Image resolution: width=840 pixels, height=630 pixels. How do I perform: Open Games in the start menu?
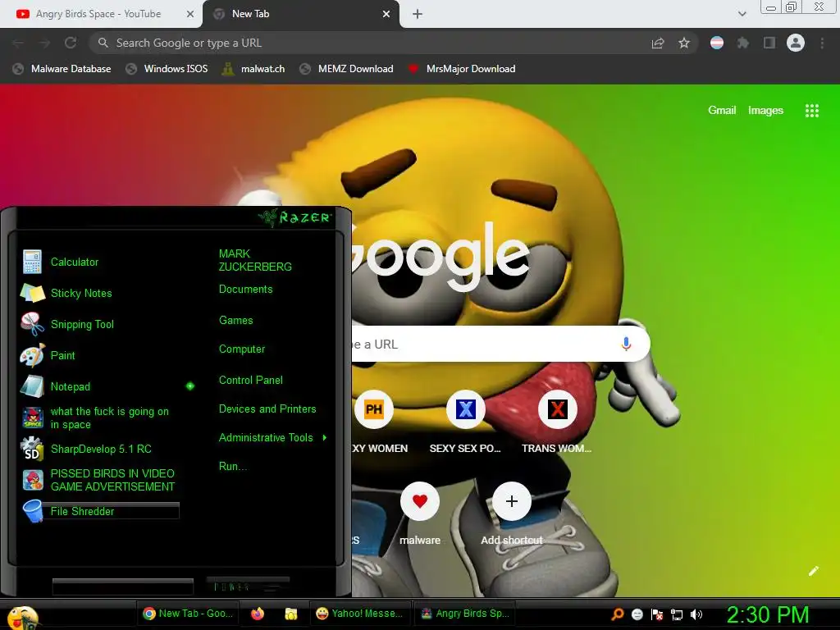click(x=235, y=321)
